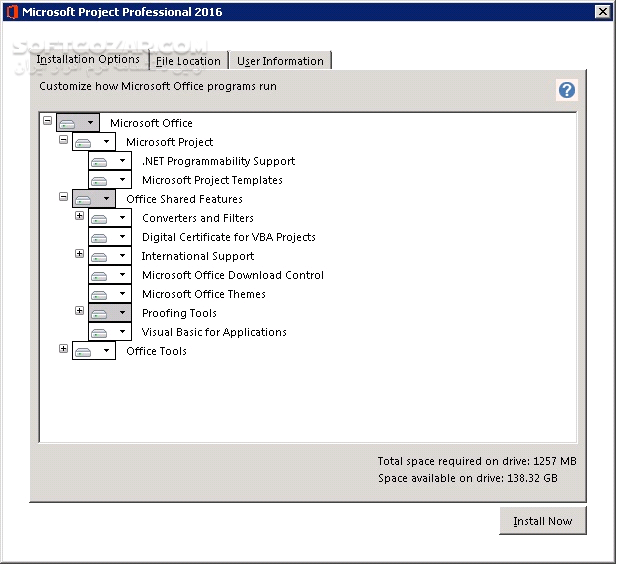Switch to the File Location tab
This screenshot has width=617, height=565.
(x=188, y=61)
